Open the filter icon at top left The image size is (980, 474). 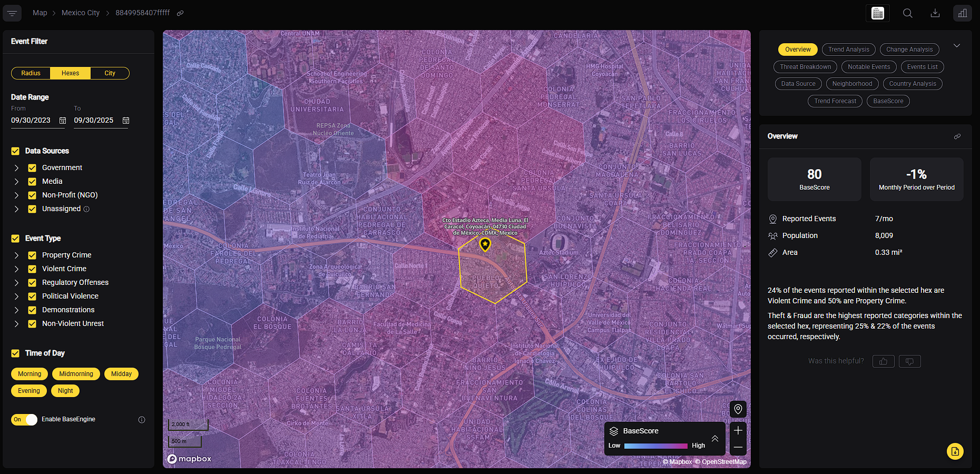pos(12,13)
